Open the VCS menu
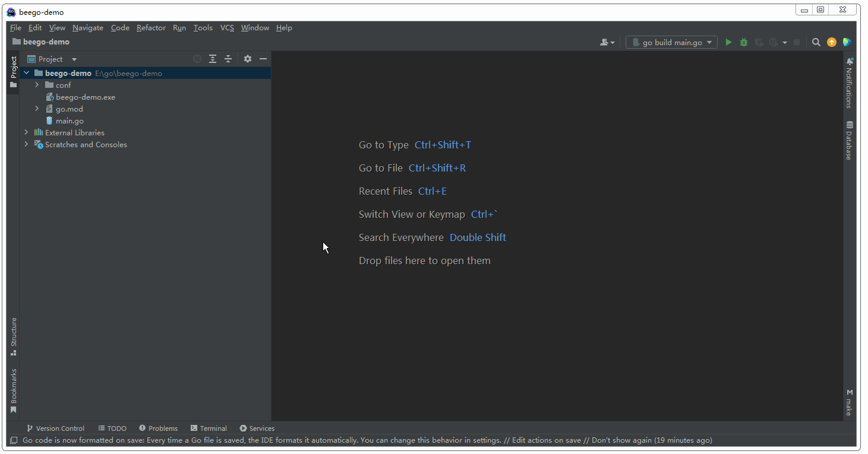This screenshot has height=454, width=868. [x=227, y=28]
